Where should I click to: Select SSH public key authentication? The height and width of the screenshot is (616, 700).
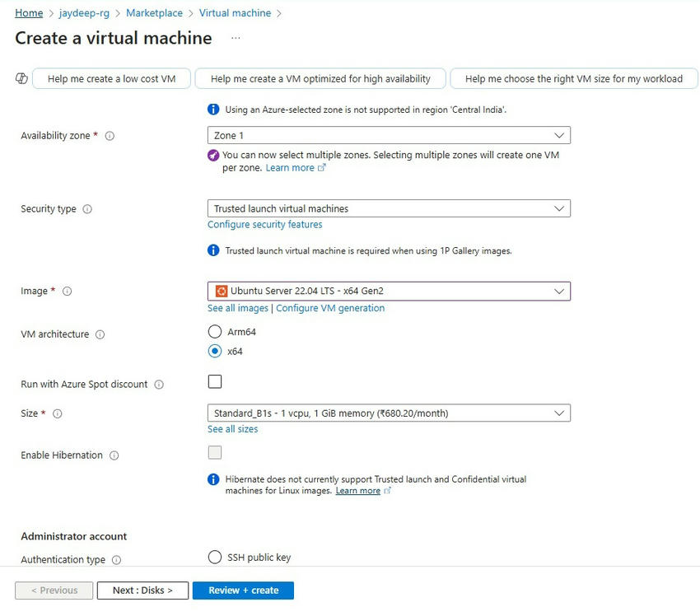tap(215, 557)
